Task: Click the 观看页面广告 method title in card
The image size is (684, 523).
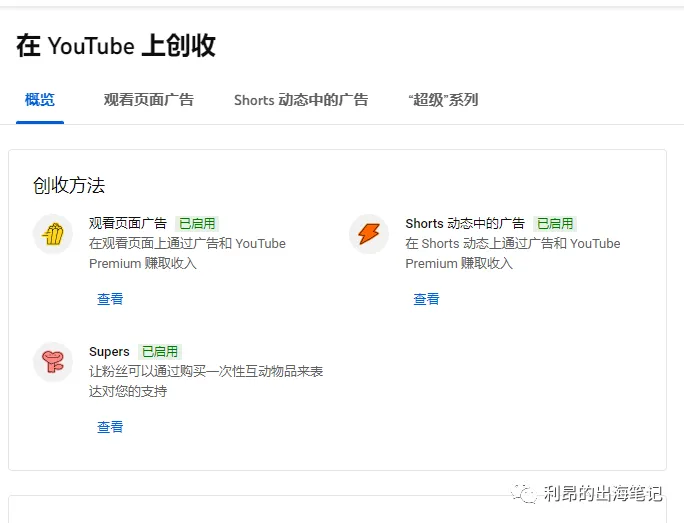Action: pos(128,223)
